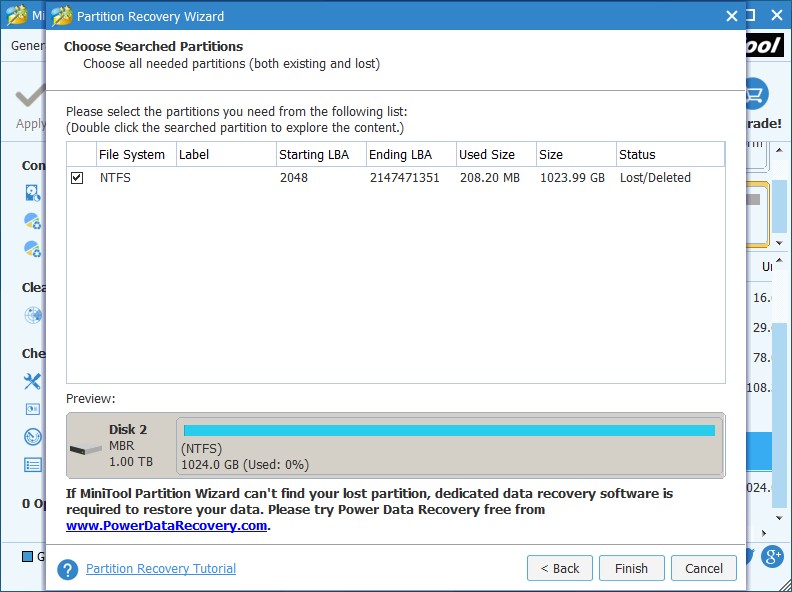Image resolution: width=792 pixels, height=592 pixels.
Task: Click the Status column header
Action: coord(668,155)
